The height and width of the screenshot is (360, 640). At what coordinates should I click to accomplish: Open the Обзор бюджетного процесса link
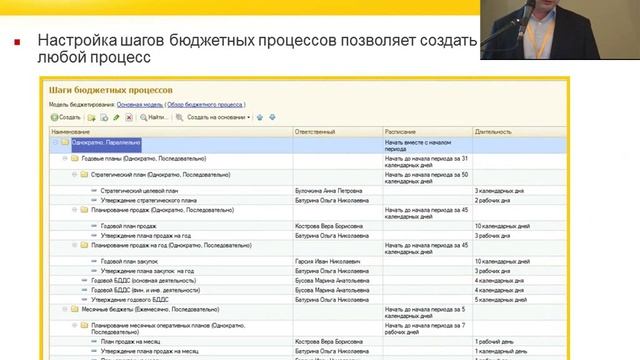205,105
